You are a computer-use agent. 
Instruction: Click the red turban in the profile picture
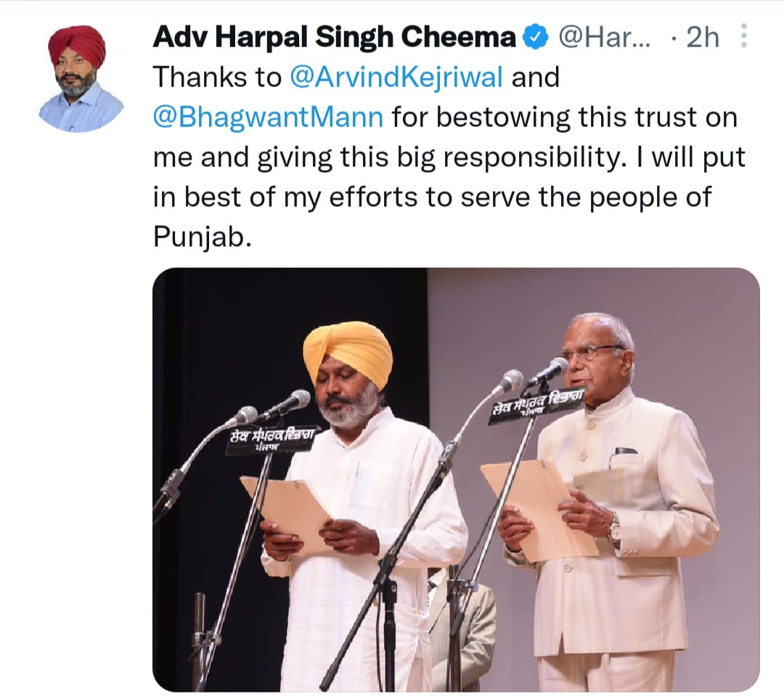[76, 46]
